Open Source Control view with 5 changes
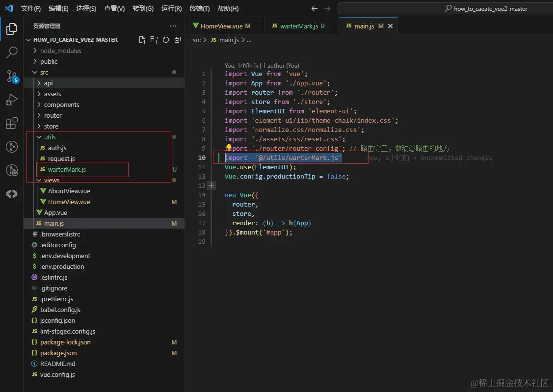The width and height of the screenshot is (553, 392). coord(12,76)
